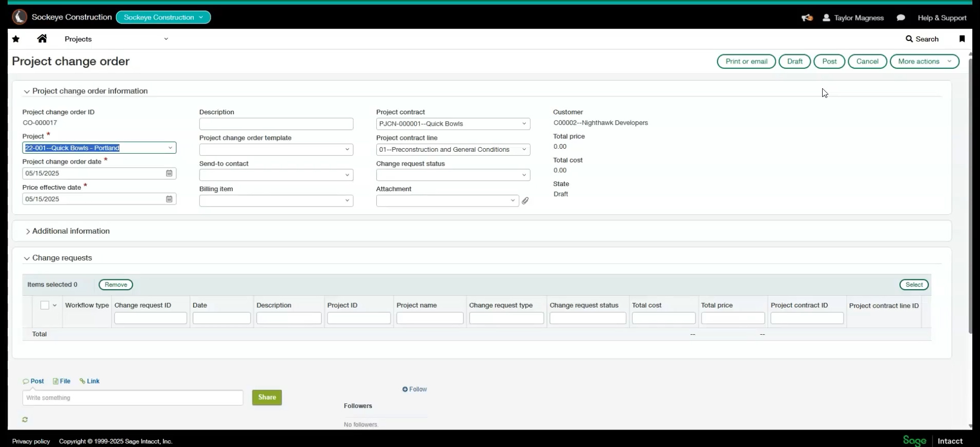
Task: Toggle the select-all checkbox in Change requests
Action: tap(45, 305)
